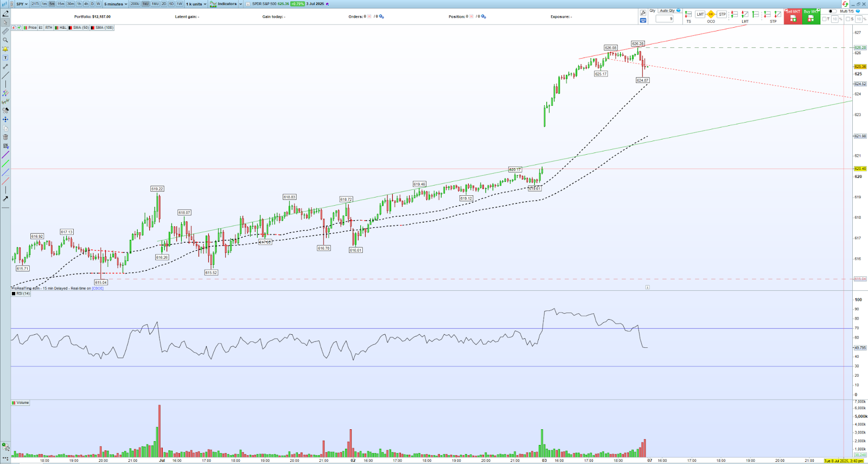Select the 5D history range

tap(171, 4)
